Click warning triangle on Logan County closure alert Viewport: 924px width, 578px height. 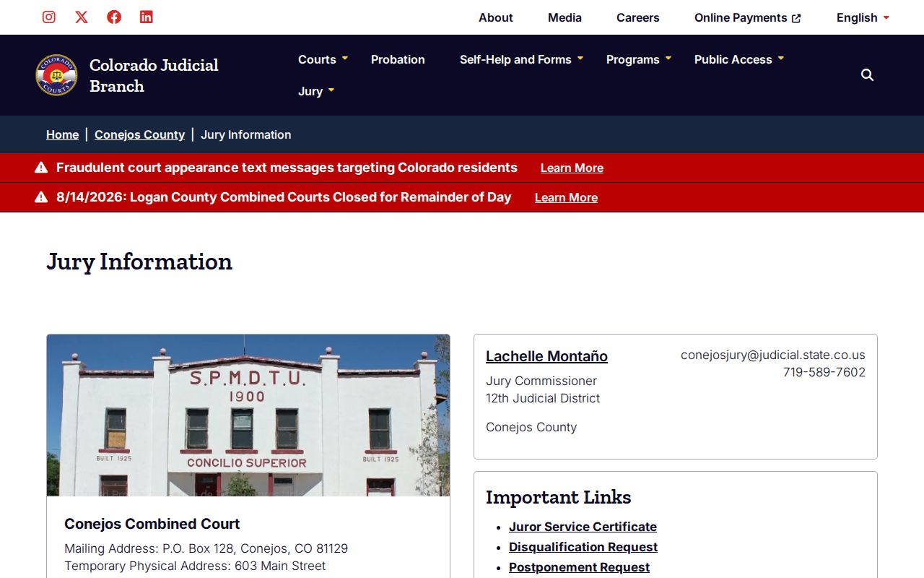(41, 197)
